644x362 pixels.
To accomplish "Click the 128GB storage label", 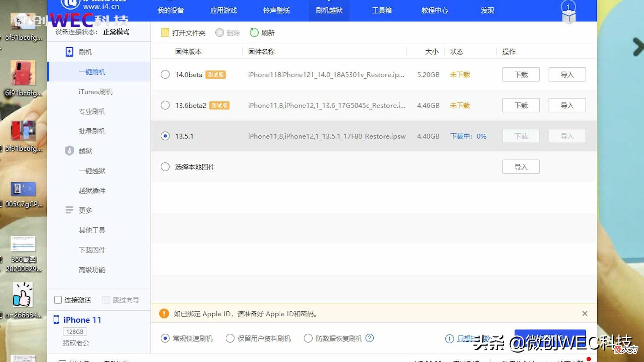I will [x=74, y=331].
